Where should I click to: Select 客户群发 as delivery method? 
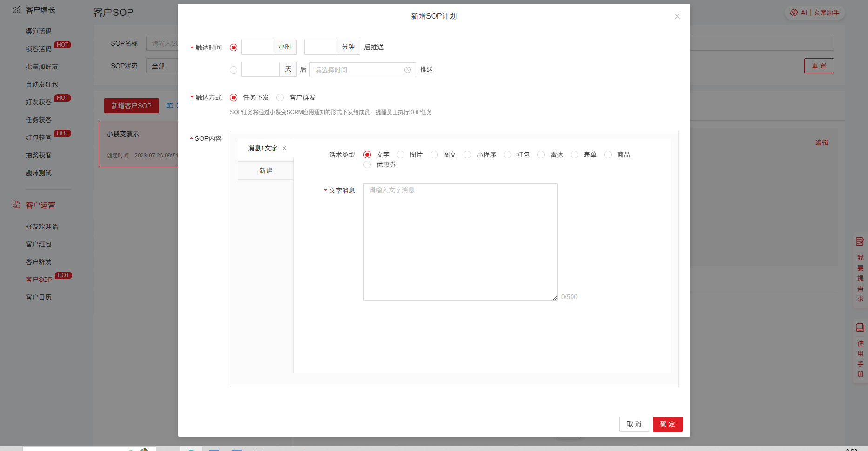[280, 97]
